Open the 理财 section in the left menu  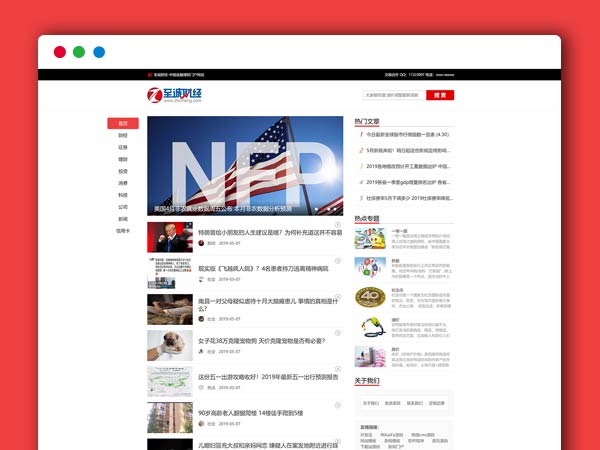click(x=123, y=159)
